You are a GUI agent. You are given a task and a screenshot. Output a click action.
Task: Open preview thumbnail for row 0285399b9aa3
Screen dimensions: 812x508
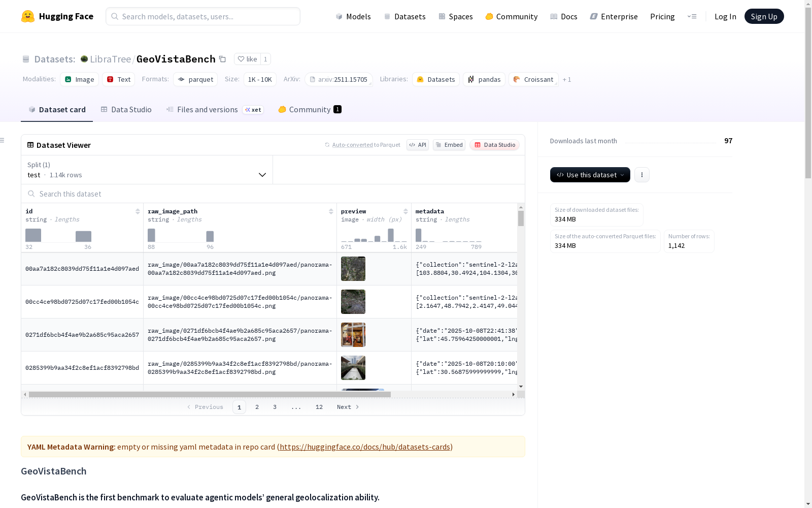tap(353, 368)
